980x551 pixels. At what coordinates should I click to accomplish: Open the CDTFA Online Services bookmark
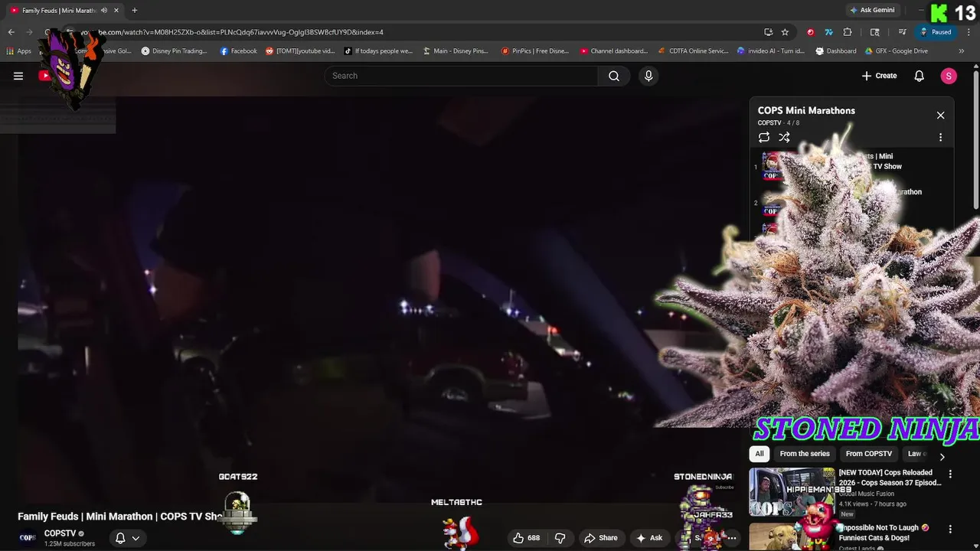(694, 51)
